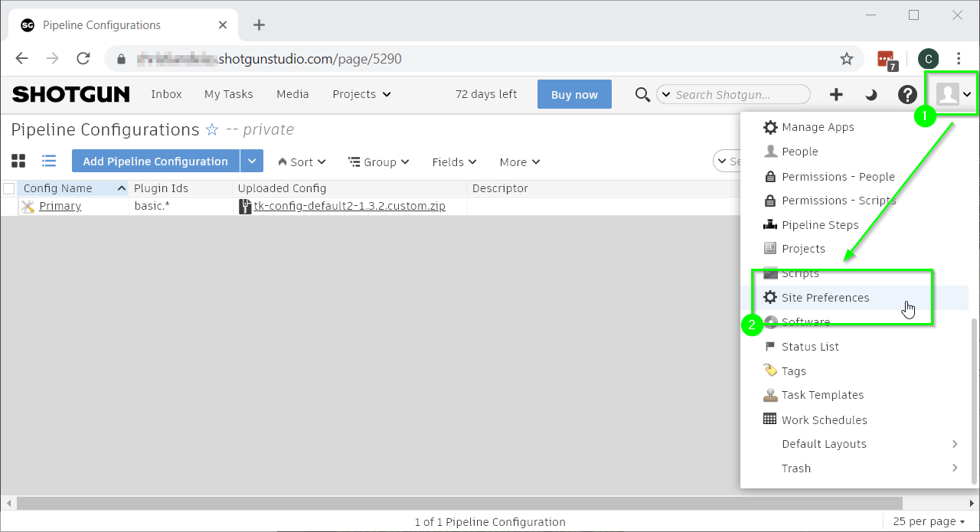Star the Pipeline Configurations page as favorite
Image resolution: width=980 pixels, height=532 pixels.
pos(211,130)
